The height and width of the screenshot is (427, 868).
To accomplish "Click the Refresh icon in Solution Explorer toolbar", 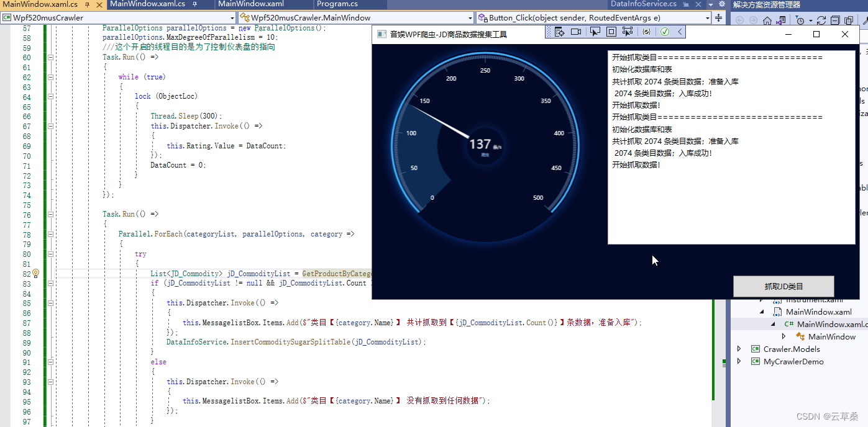I will [821, 19].
